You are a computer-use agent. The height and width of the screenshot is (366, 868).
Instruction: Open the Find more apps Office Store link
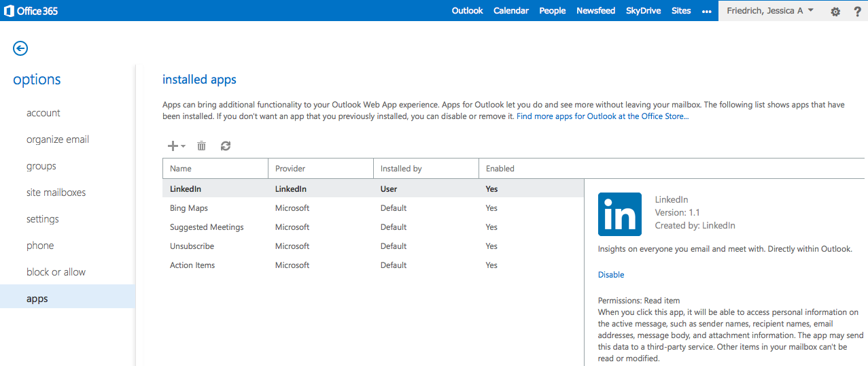602,116
